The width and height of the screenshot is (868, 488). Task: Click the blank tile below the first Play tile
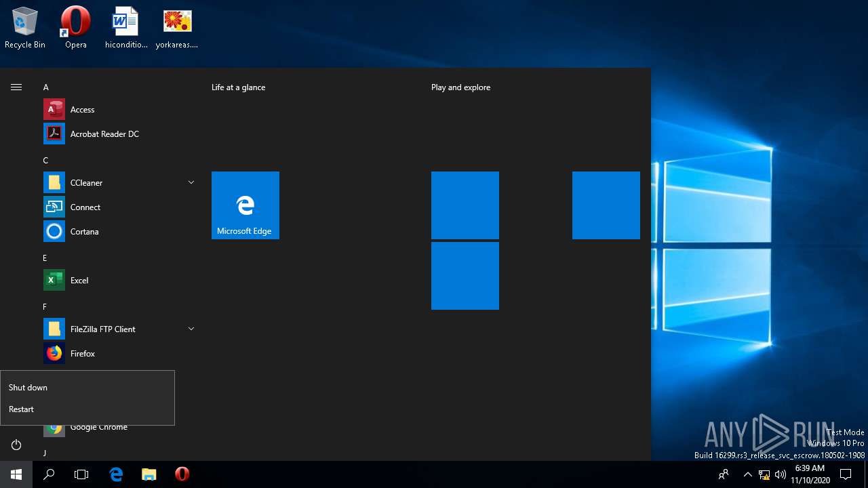pos(465,276)
